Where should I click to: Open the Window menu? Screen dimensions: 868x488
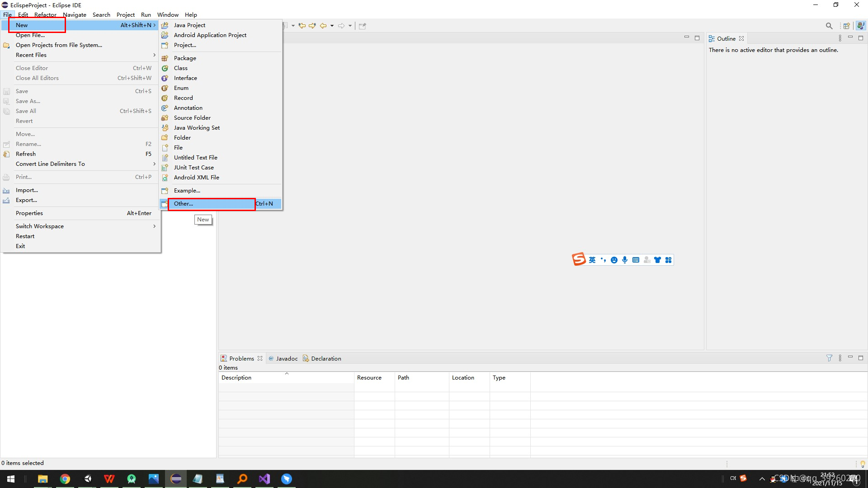coord(167,15)
